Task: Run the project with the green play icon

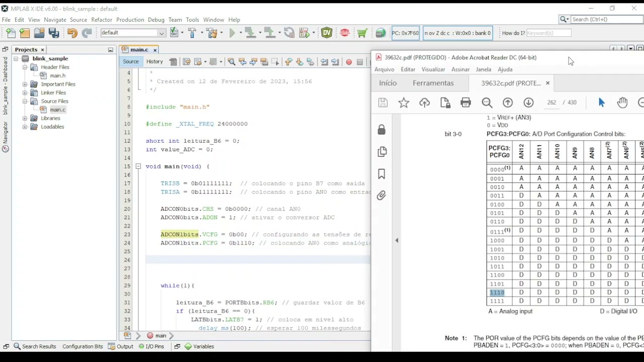Action: (x=232, y=33)
